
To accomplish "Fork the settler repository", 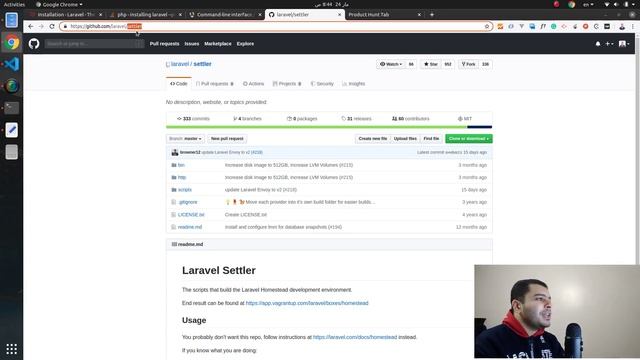I will 468,64.
